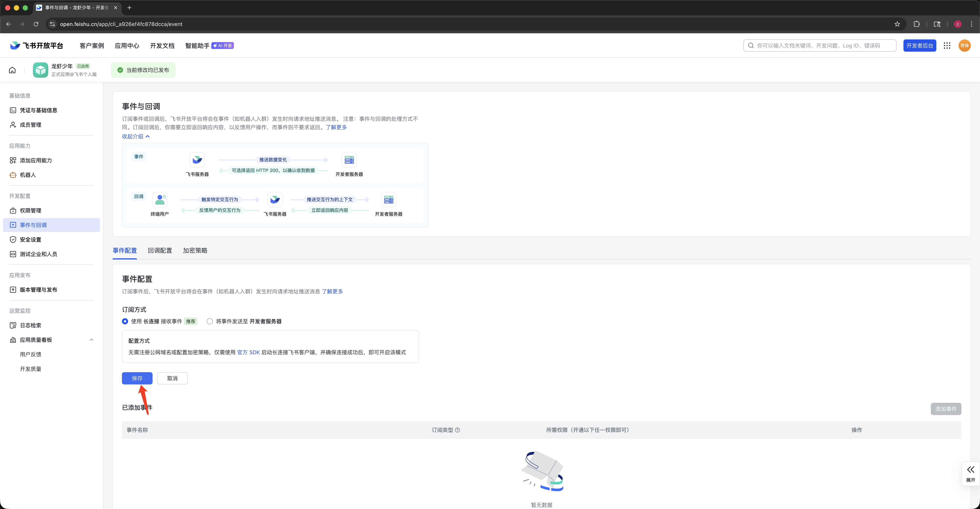Open 日志检索 log search item
Image resolution: width=980 pixels, height=509 pixels.
(x=30, y=325)
